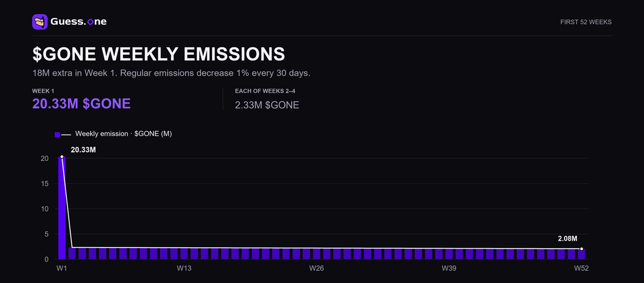Click the '20' y-axis tick label
Screen dimensions: 644x283
point(45,158)
